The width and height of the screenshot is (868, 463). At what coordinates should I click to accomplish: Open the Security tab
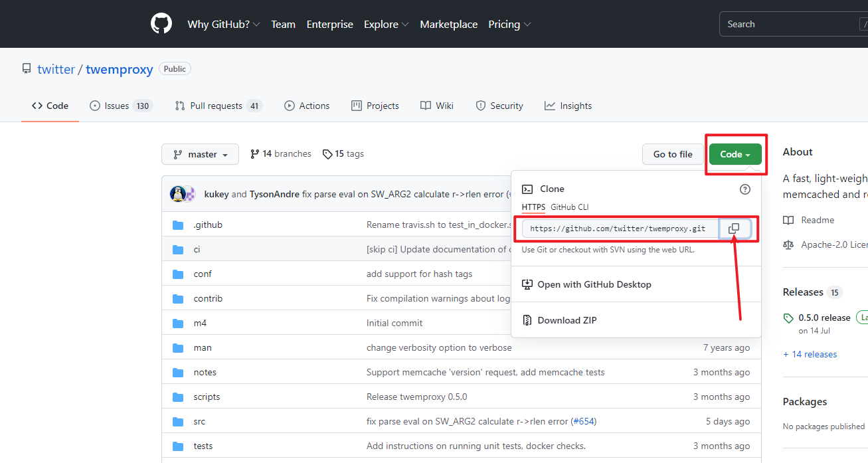tap(499, 106)
